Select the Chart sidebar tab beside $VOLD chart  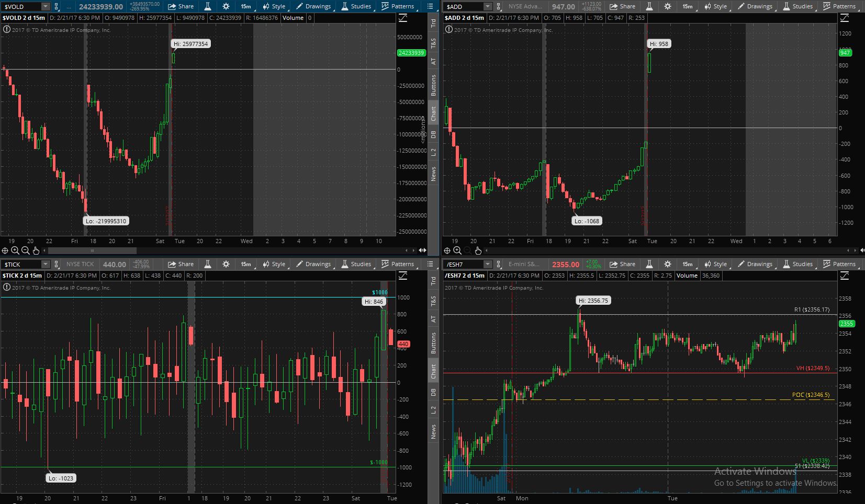coord(433,114)
